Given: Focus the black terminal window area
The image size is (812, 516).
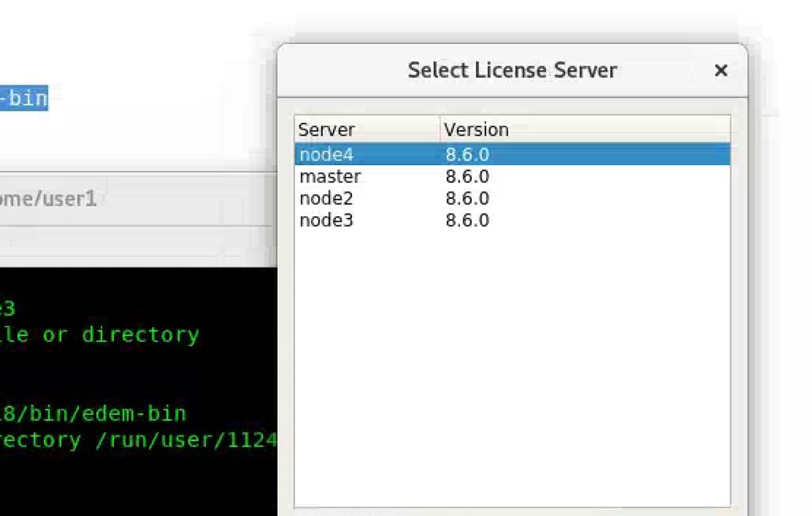Looking at the screenshot, I should pos(134,481).
